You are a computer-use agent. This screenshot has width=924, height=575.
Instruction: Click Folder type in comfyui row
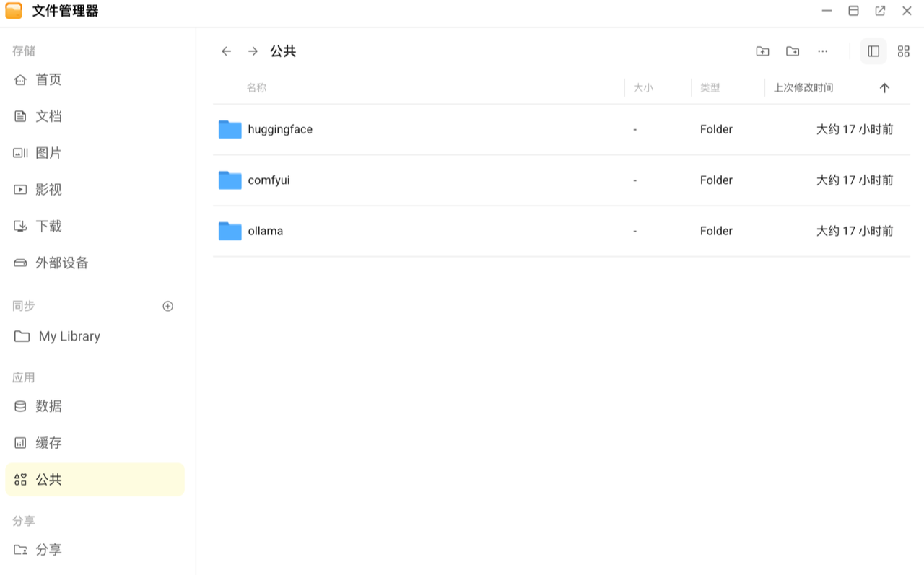(716, 180)
